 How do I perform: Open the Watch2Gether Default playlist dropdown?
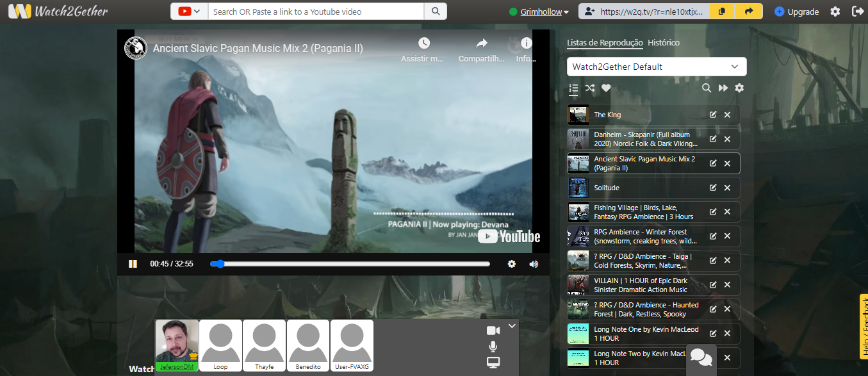point(657,67)
